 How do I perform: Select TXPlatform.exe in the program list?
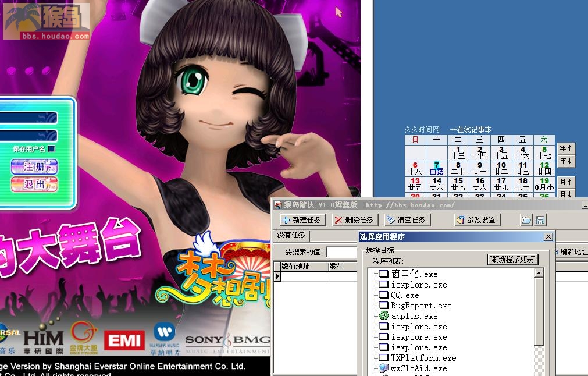coord(423,357)
